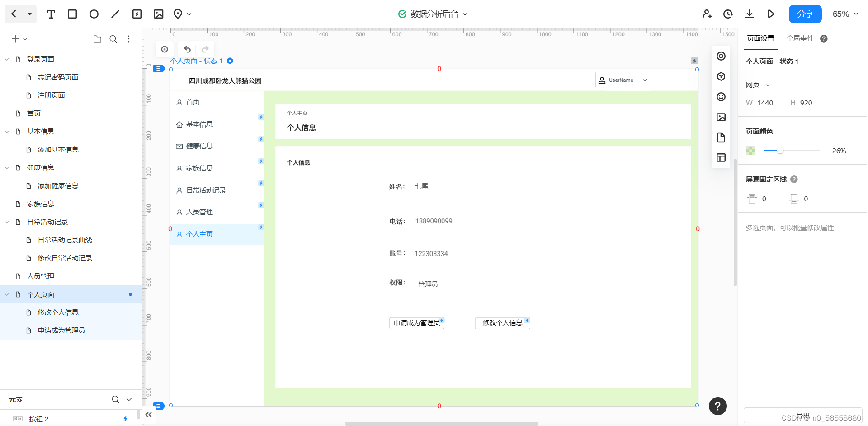Open the 网页 device type dropdown
The width and height of the screenshot is (868, 426).
coord(758,85)
